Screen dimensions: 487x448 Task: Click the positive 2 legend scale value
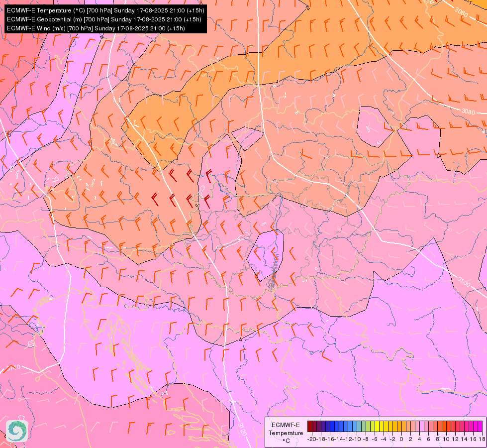410,439
